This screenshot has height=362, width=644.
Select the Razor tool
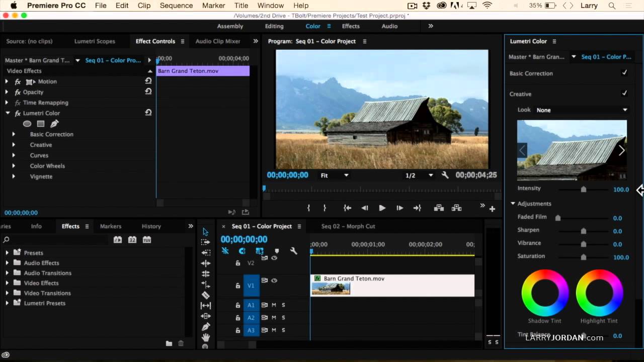206,296
